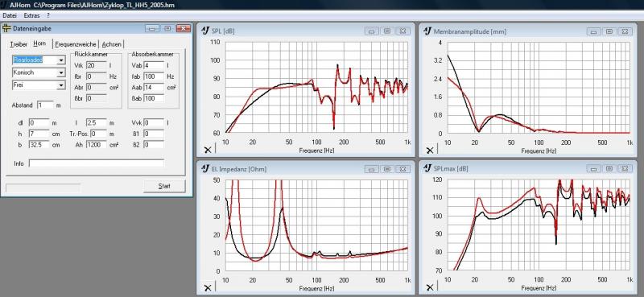This screenshot has width=644, height=297.
Task: Switch to the Treiber tab
Action: click(19, 44)
